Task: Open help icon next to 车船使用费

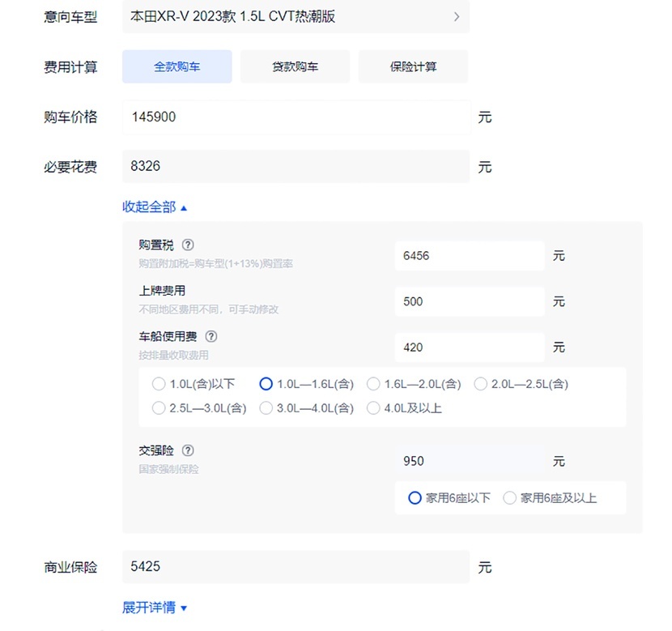Action: 211,336
